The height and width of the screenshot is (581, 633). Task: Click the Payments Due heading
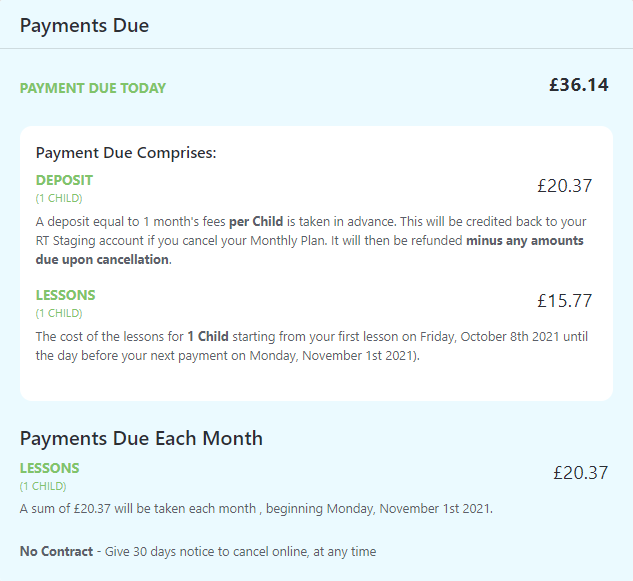(x=84, y=26)
